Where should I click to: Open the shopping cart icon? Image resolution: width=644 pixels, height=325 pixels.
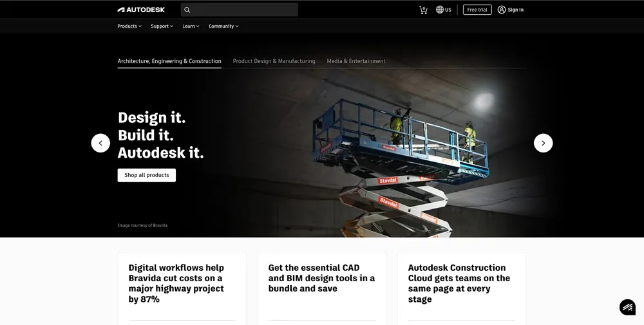click(x=423, y=10)
